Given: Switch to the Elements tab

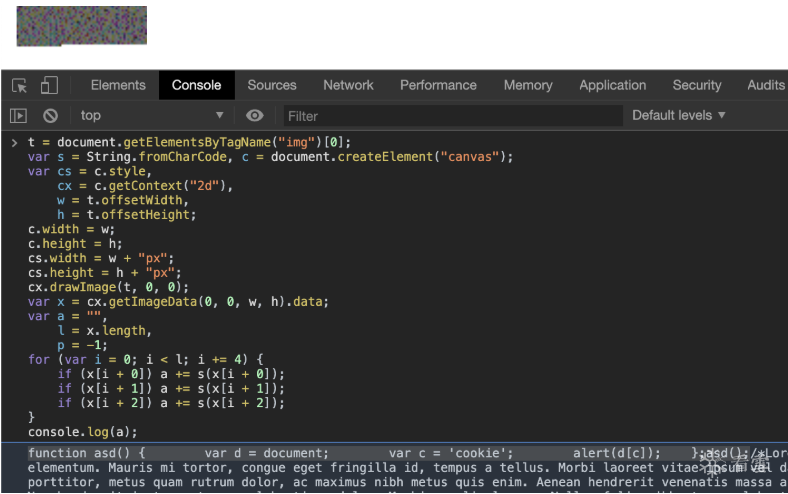Looking at the screenshot, I should 118,85.
